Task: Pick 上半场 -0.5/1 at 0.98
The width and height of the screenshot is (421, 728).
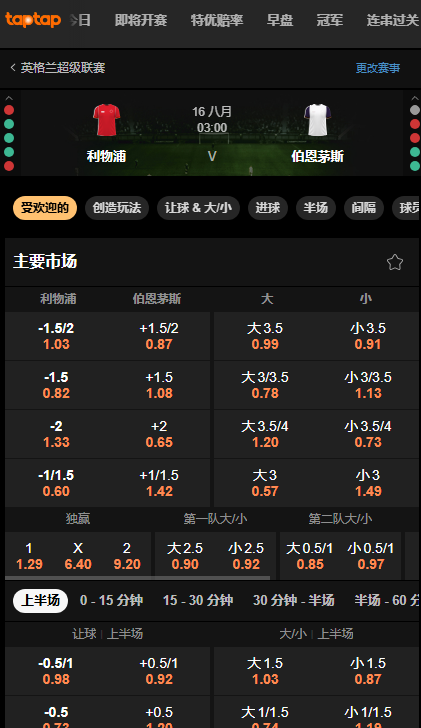Action: [x=56, y=671]
